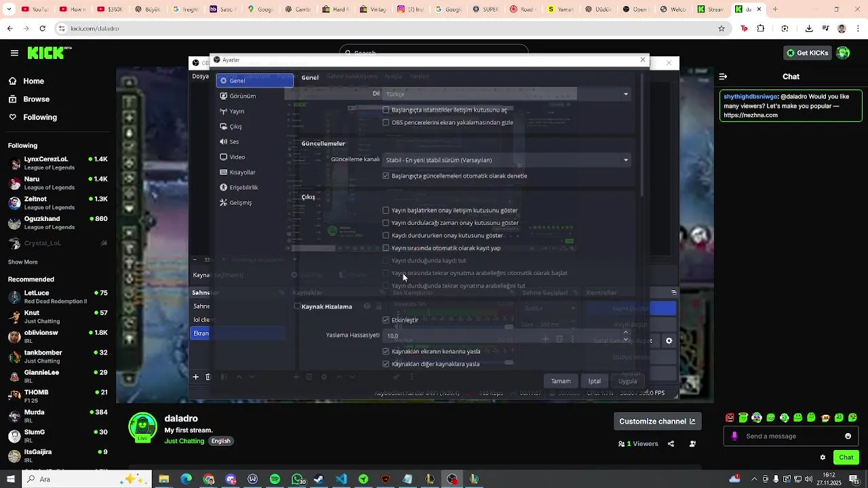Click update channel dropdown in streamed OBS settings
The height and width of the screenshot is (488, 868).
coord(507,160)
